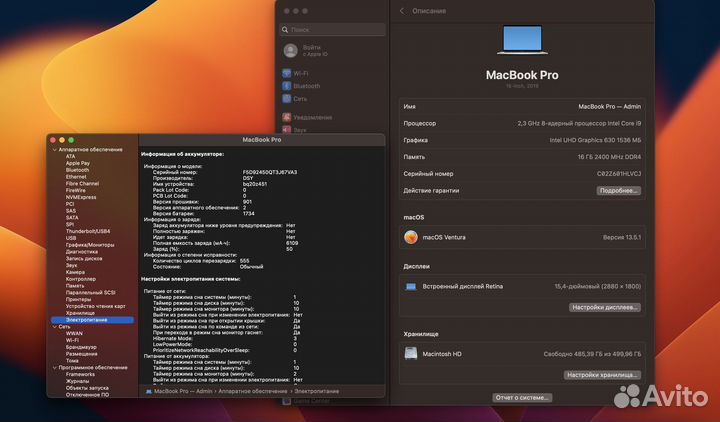The width and height of the screenshot is (720, 422).
Task: Select ATA in System Information hardware list
Action: click(70, 157)
